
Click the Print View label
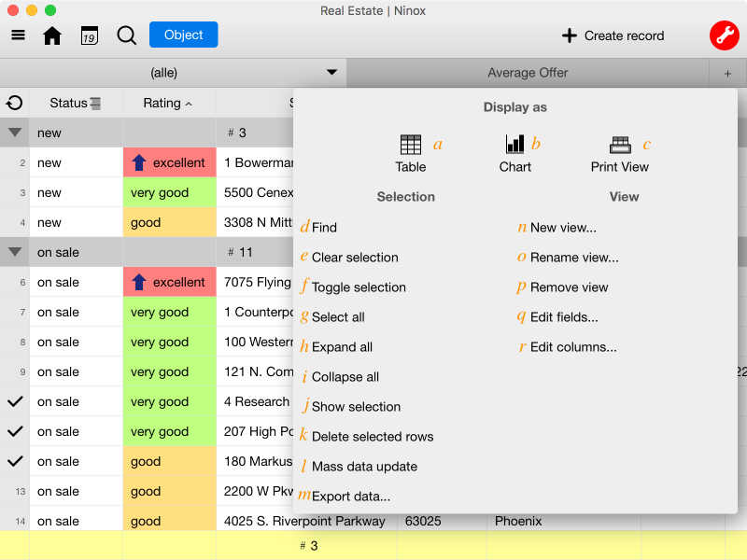620,167
